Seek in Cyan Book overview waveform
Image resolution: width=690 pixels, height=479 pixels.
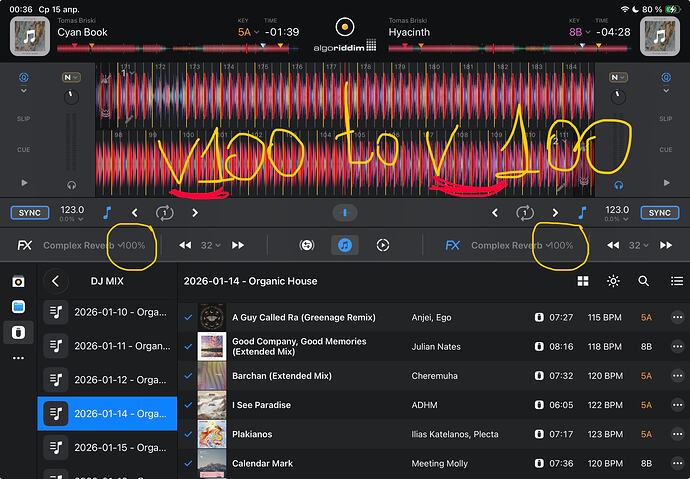(178, 48)
